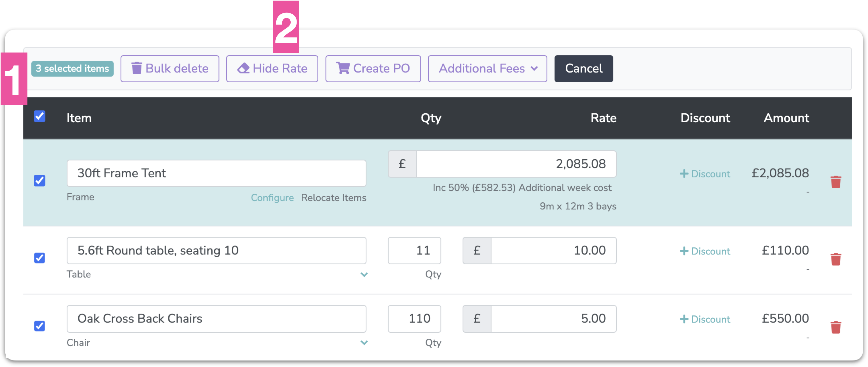Expand the Chair row chevron

[364, 343]
